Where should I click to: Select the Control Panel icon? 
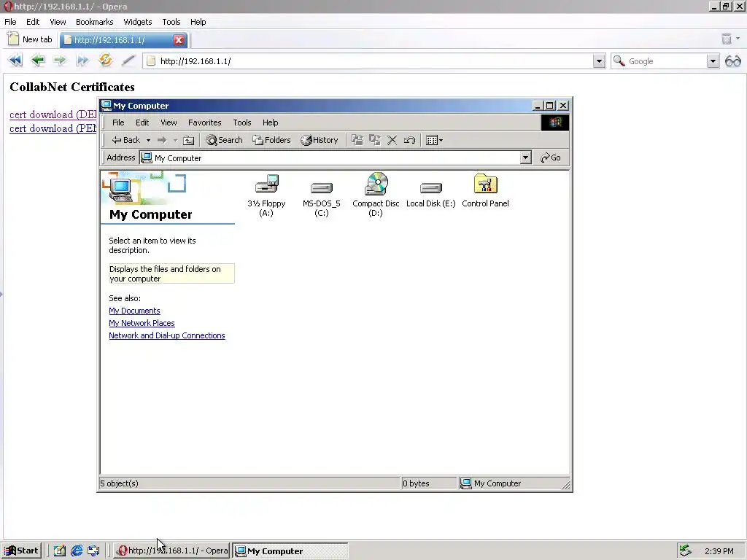tap(485, 191)
